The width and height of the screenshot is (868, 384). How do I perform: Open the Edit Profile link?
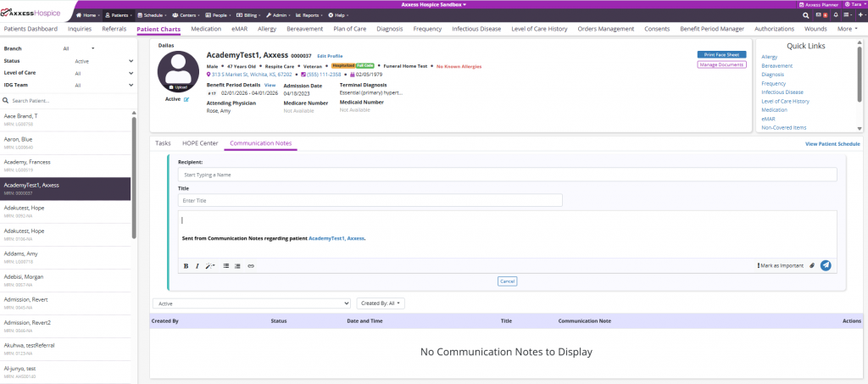pos(330,55)
